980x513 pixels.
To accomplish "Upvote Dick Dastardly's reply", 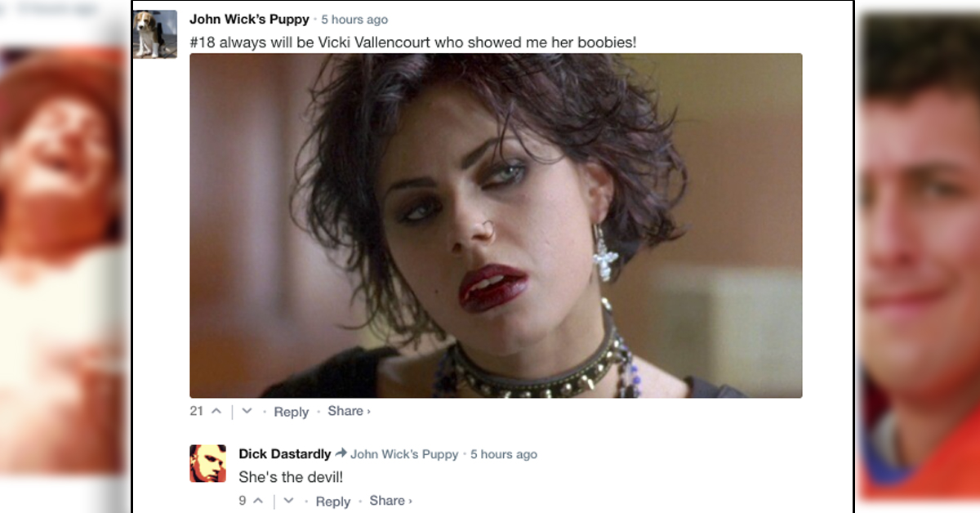I will [x=258, y=501].
